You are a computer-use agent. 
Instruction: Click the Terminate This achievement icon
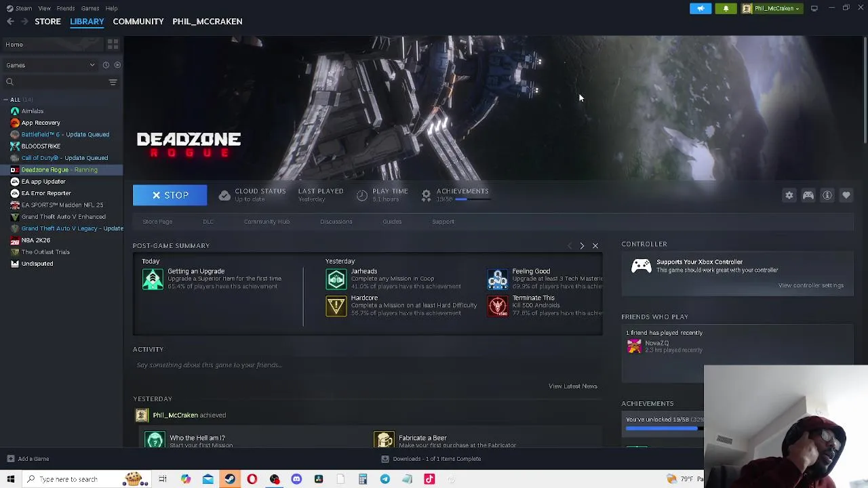[498, 306]
